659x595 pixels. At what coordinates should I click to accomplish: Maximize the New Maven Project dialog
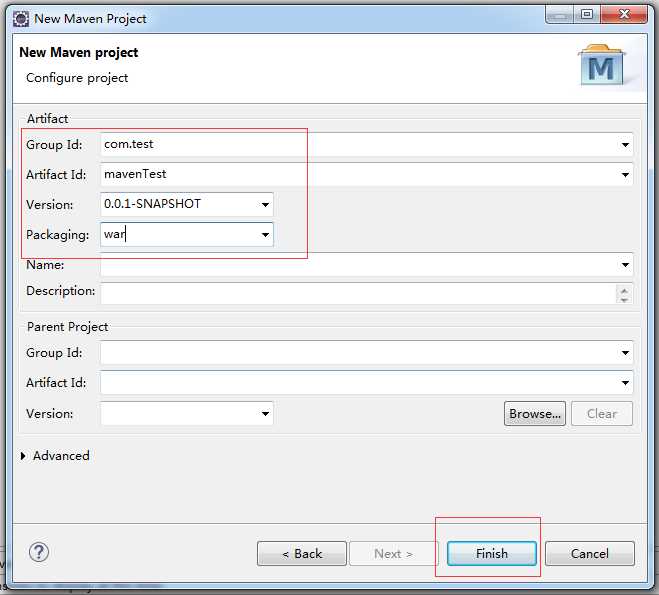587,15
